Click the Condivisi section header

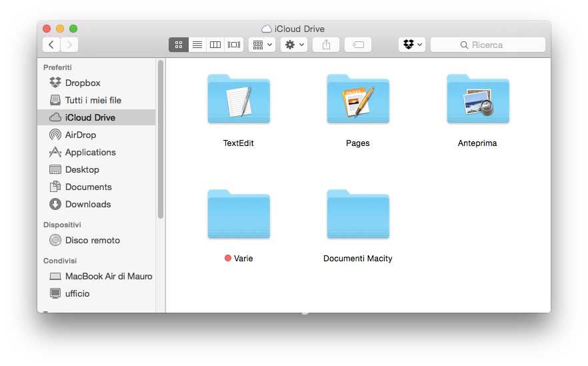59,261
